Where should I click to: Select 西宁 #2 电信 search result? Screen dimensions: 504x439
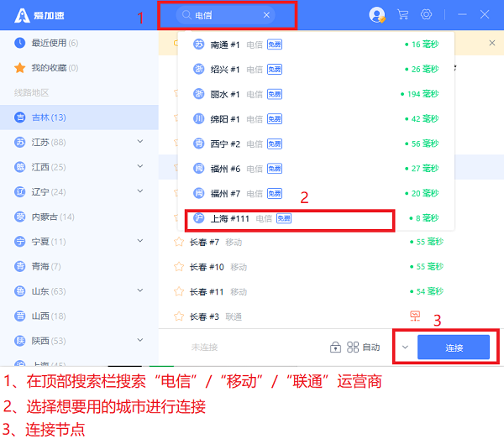[316, 144]
